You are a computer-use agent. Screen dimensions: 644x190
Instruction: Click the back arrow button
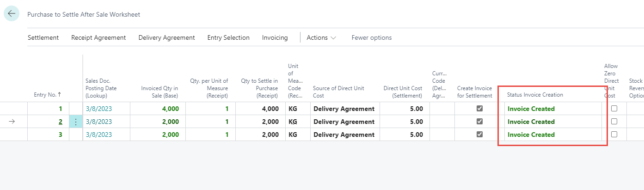(12, 14)
